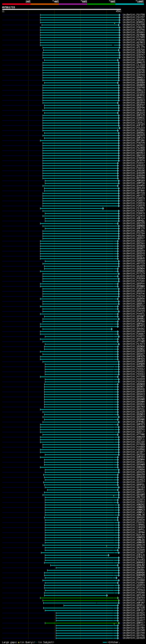Select the label UniRef100_P26573
146x644 pixels.
pos(134,289)
